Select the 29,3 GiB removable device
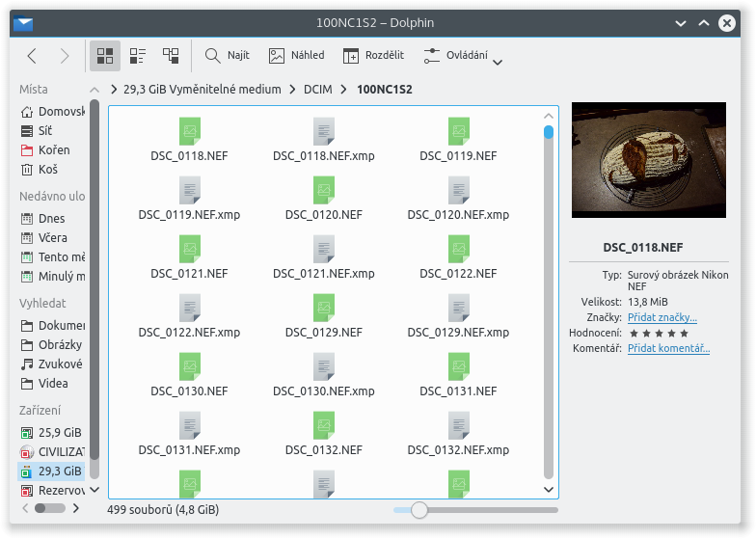Image resolution: width=756 pixels, height=539 pixels. click(x=52, y=471)
